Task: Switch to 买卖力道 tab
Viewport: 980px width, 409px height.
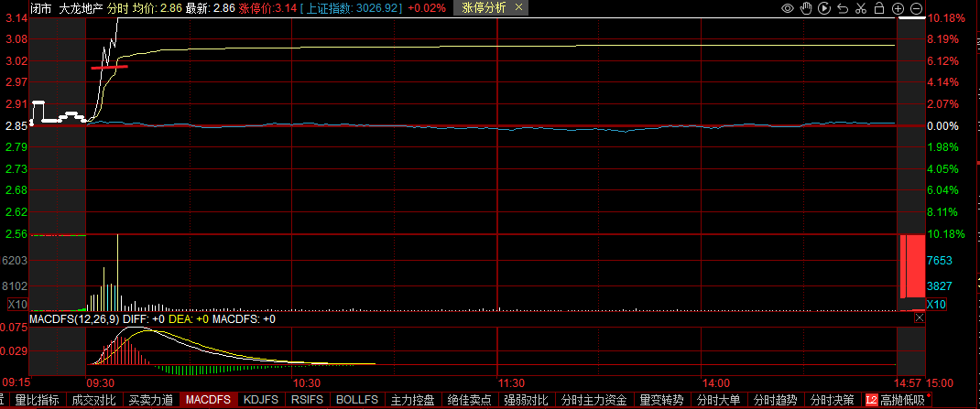Action: tap(150, 400)
